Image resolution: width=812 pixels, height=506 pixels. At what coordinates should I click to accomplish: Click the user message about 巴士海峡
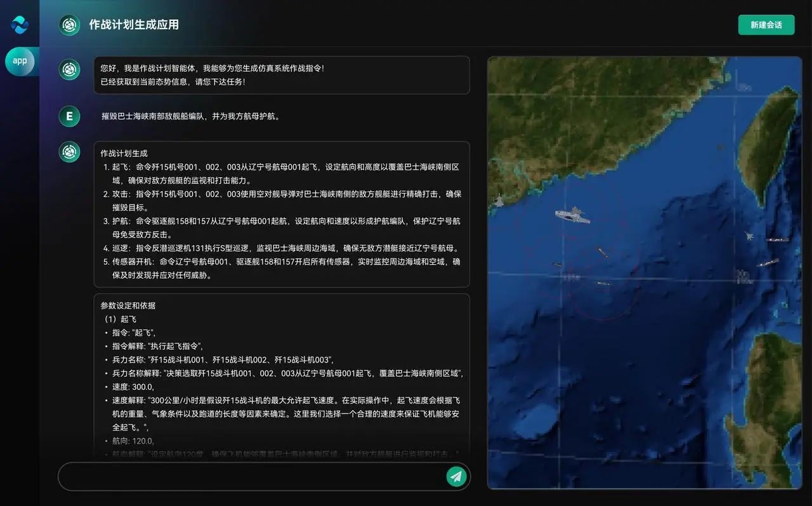coord(190,116)
